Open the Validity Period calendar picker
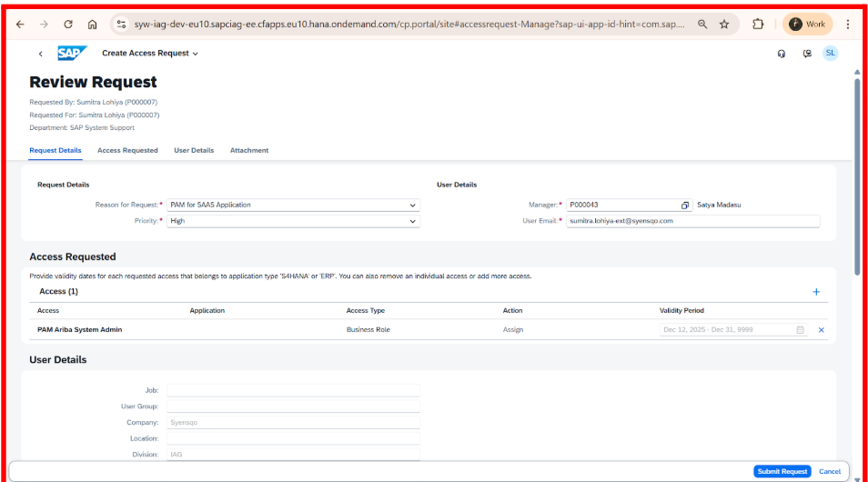This screenshot has height=482, width=868. point(801,330)
